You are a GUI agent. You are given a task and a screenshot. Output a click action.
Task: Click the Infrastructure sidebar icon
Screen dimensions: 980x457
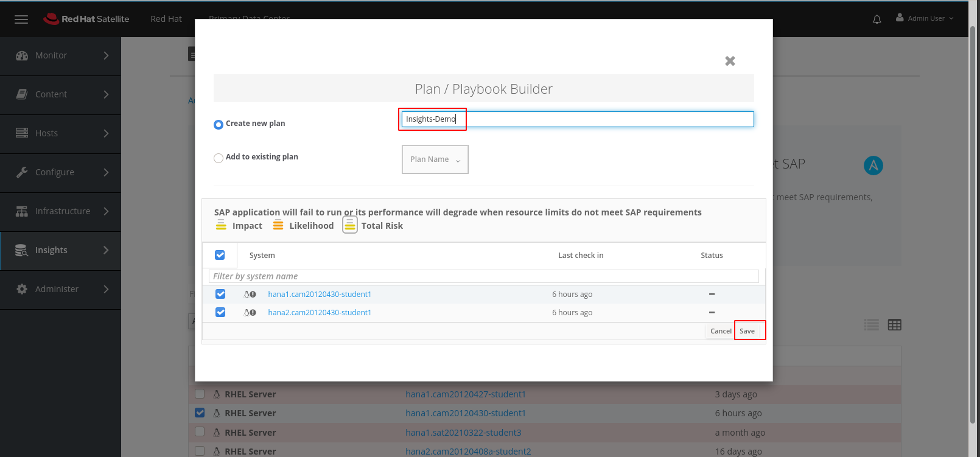coord(22,211)
